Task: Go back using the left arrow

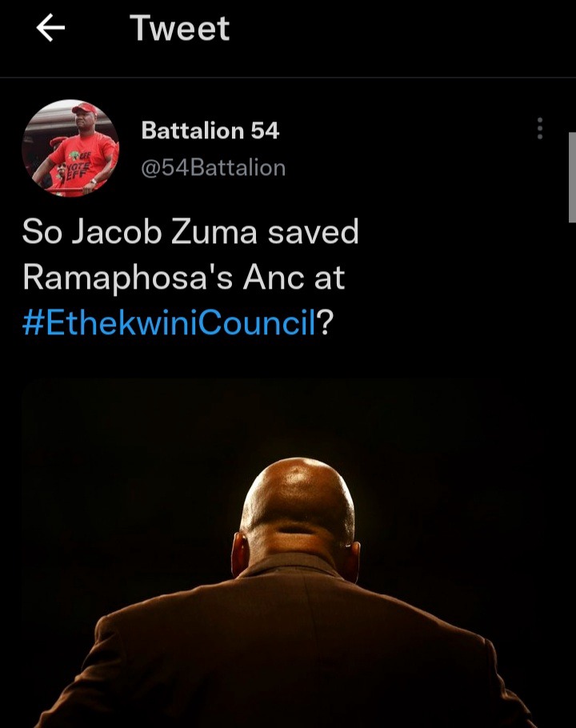Action: 50,28
